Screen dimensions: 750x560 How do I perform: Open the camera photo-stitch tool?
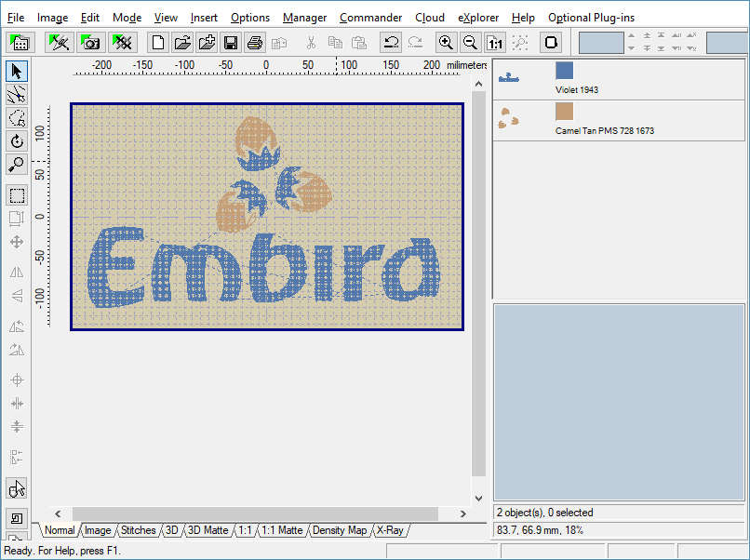[90, 43]
